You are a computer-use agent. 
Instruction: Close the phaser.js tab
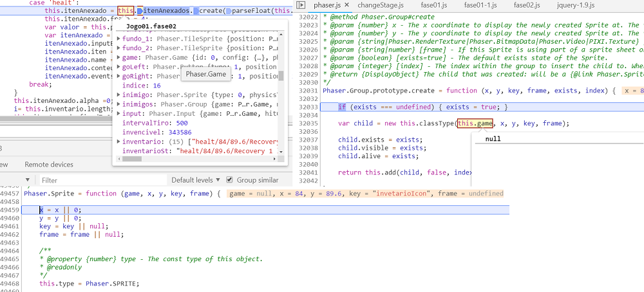coord(346,5)
